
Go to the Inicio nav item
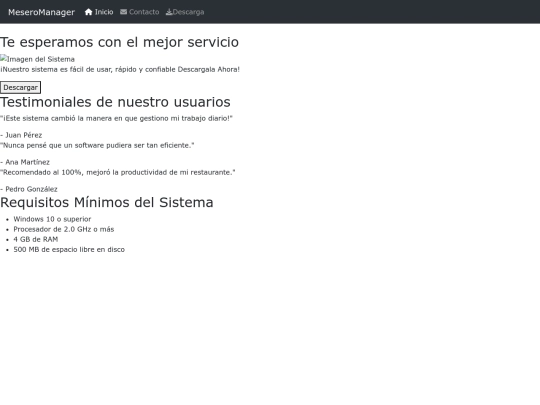tap(99, 12)
